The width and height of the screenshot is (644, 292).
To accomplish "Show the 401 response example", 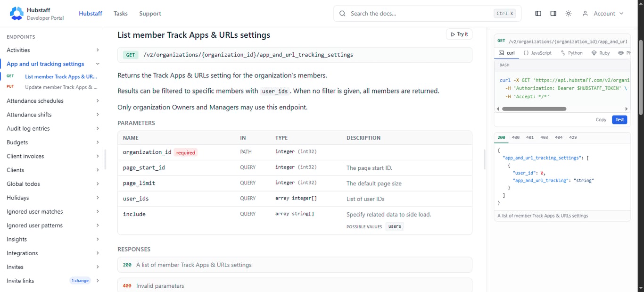I will point(530,138).
